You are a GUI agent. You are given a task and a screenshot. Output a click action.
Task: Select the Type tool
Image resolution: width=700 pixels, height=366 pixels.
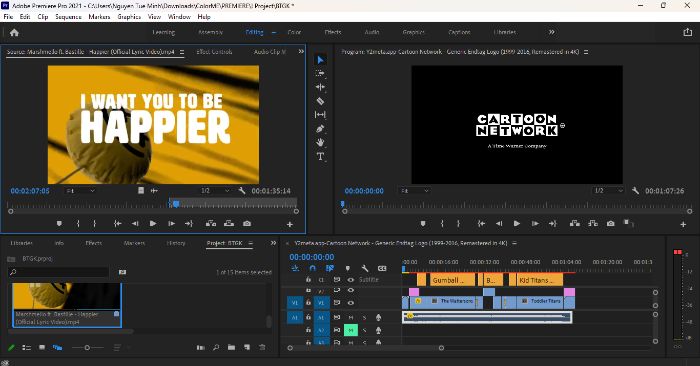tap(320, 156)
